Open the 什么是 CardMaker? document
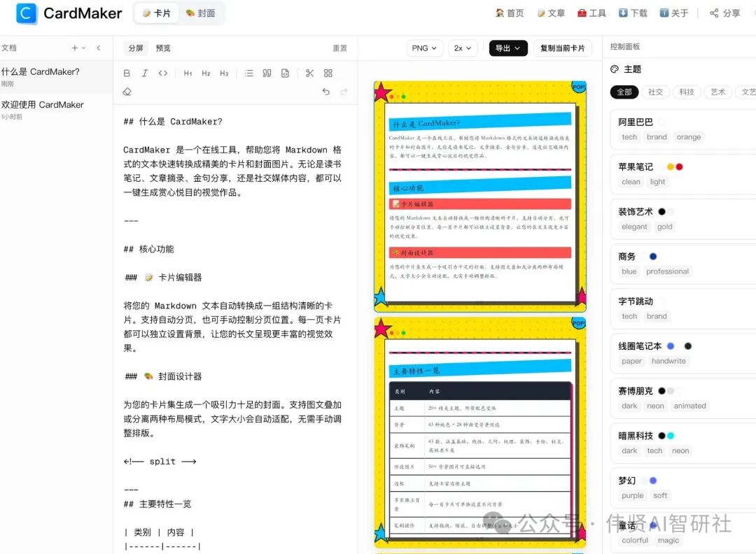756x554 pixels. 57,77
